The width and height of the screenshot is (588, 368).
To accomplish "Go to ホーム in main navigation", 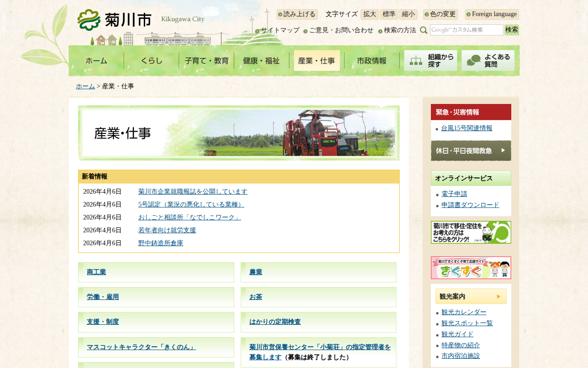I will [96, 61].
